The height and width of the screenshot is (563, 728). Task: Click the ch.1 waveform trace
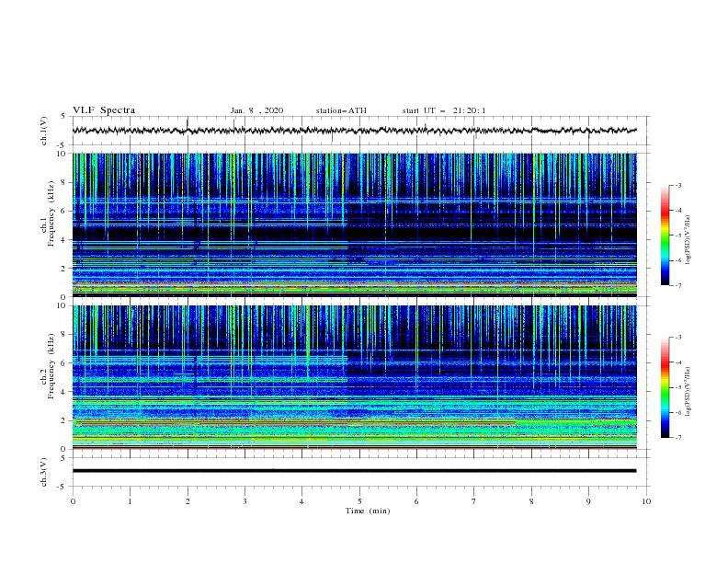pos(354,131)
